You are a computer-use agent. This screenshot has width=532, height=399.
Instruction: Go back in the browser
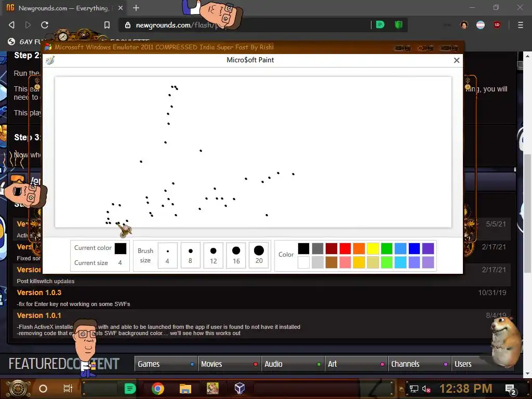pos(11,25)
